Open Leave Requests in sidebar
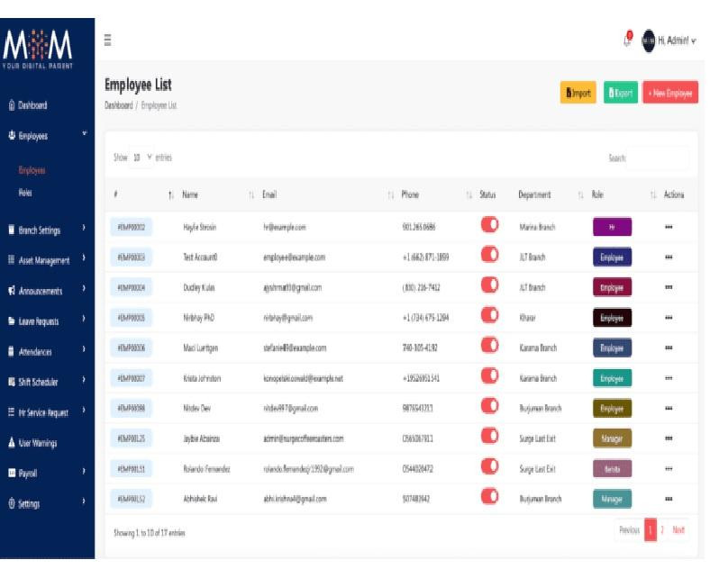This screenshot has width=728, height=569. (39, 320)
